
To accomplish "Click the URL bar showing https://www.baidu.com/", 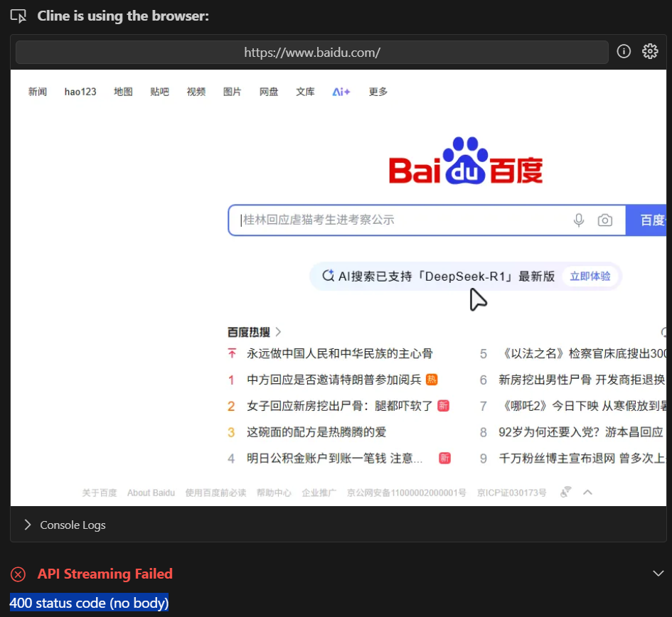I will coord(312,53).
